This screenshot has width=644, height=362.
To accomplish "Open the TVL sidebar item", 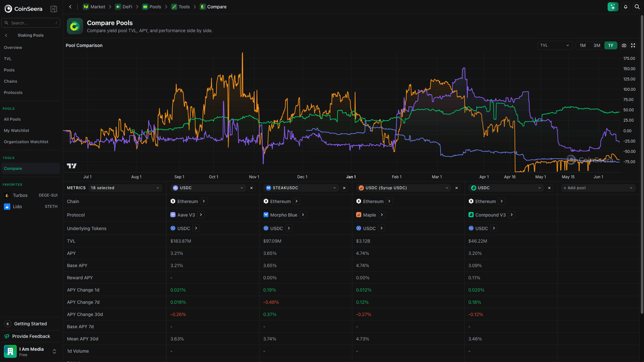I will click(x=31, y=59).
